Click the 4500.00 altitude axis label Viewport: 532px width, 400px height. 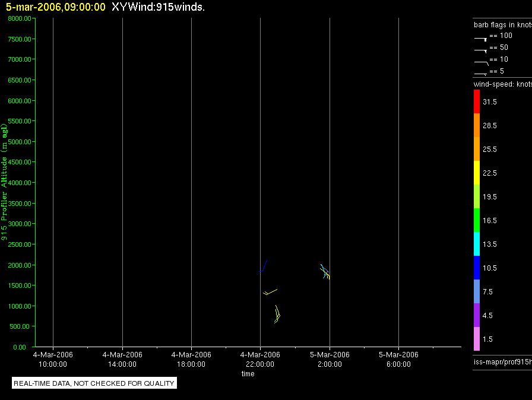20,162
